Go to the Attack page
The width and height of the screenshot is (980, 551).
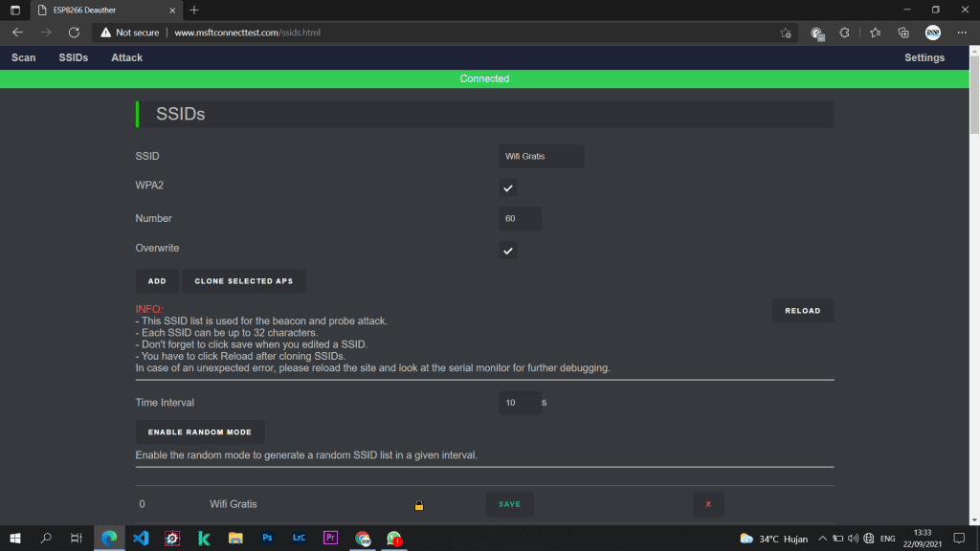(x=126, y=58)
